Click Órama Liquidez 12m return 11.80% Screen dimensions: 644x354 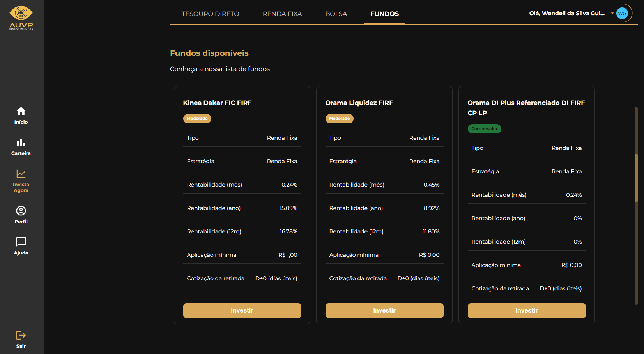[x=431, y=231]
